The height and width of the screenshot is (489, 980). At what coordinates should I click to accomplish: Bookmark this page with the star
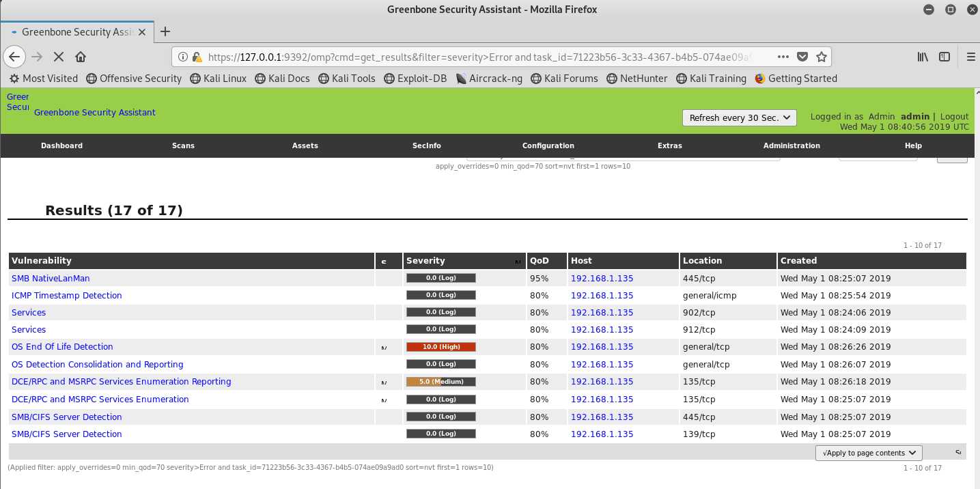pyautogui.click(x=822, y=57)
